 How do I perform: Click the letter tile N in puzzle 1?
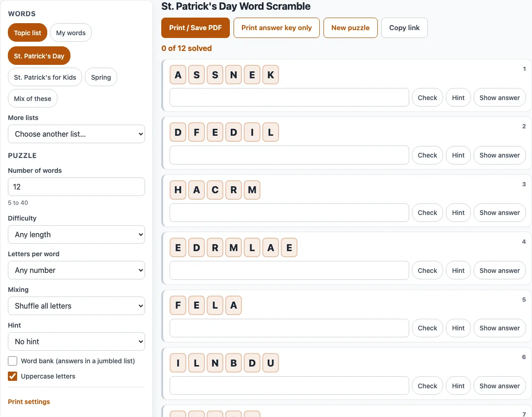(x=234, y=75)
